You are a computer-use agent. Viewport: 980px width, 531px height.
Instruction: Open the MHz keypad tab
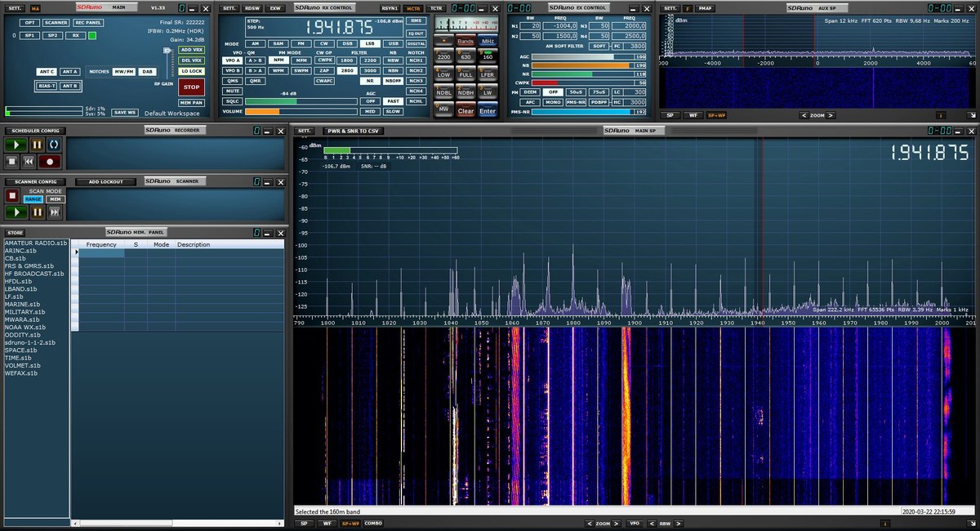488,41
